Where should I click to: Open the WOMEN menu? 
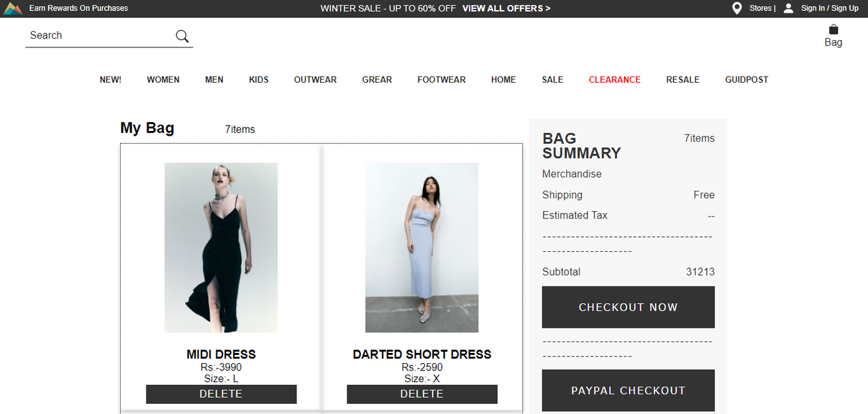[x=163, y=79]
